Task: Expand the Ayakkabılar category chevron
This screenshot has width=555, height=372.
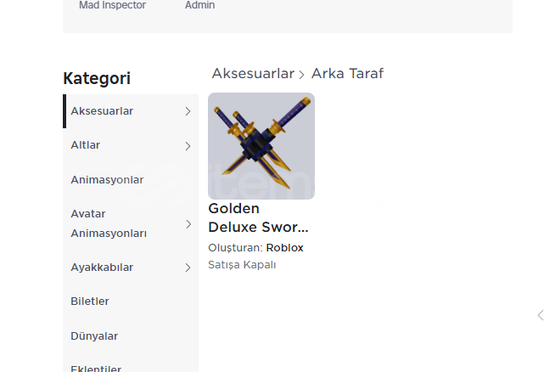Action: click(188, 268)
